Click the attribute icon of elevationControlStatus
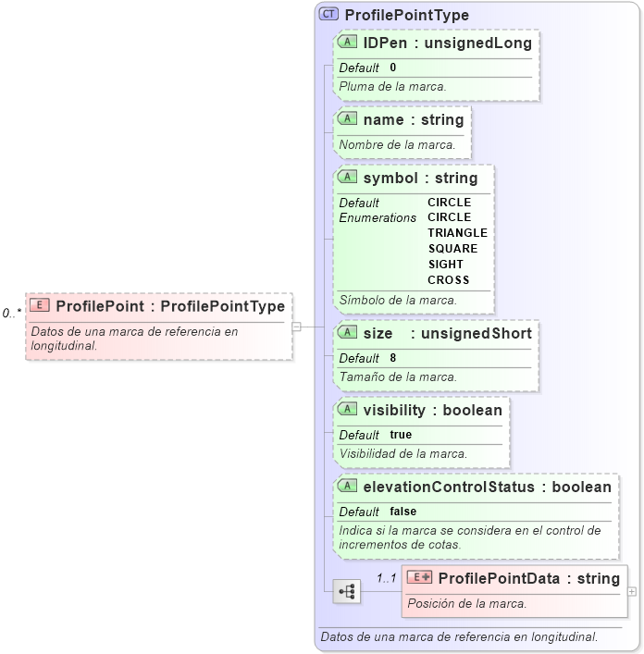 (347, 486)
